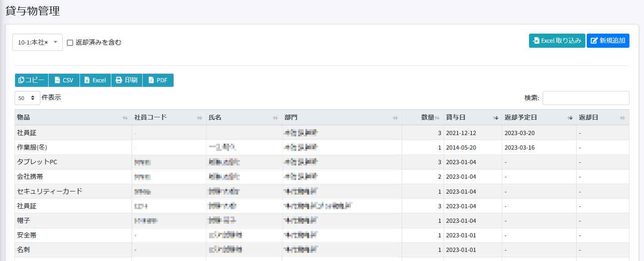Print the table using 印刷 button
The height and width of the screenshot is (261, 644).
point(126,80)
